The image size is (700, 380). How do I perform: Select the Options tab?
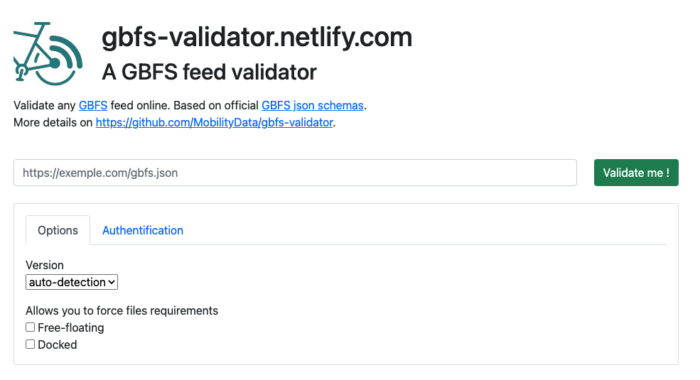tap(58, 230)
